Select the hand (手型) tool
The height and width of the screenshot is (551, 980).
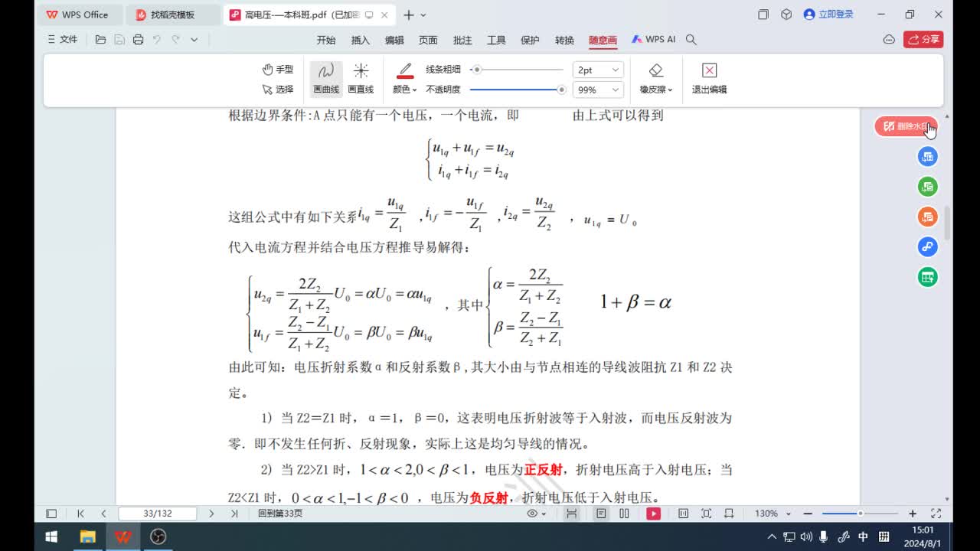coord(277,70)
